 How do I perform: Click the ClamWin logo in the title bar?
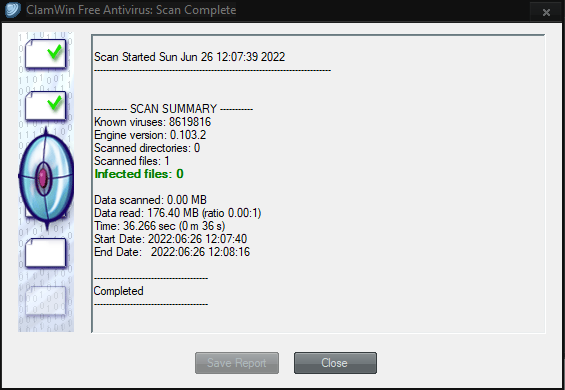click(13, 10)
